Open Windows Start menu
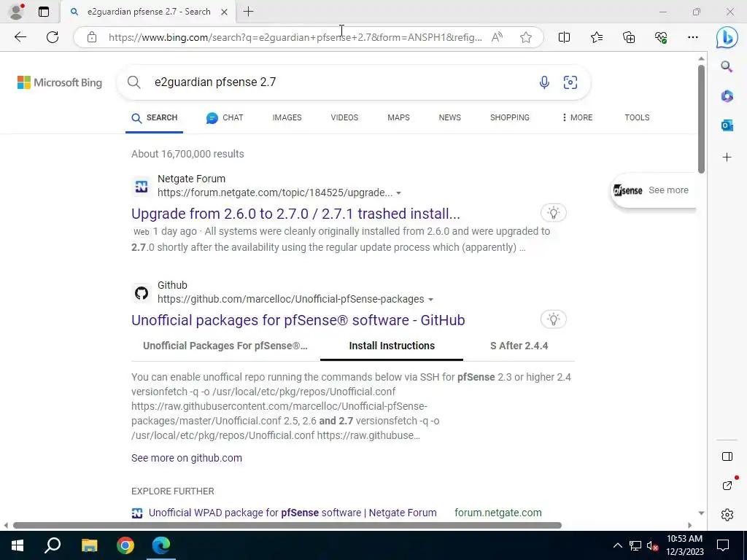747x560 pixels. pyautogui.click(x=18, y=545)
